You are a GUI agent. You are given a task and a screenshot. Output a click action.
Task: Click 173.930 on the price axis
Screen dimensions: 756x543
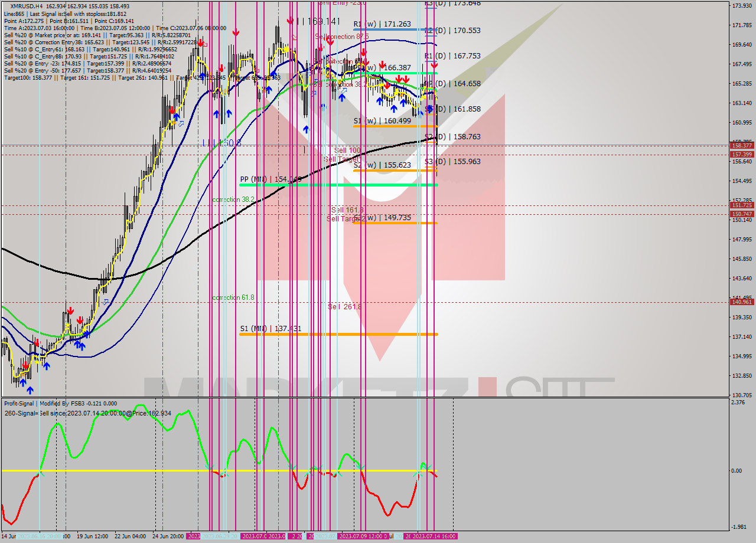[742, 6]
